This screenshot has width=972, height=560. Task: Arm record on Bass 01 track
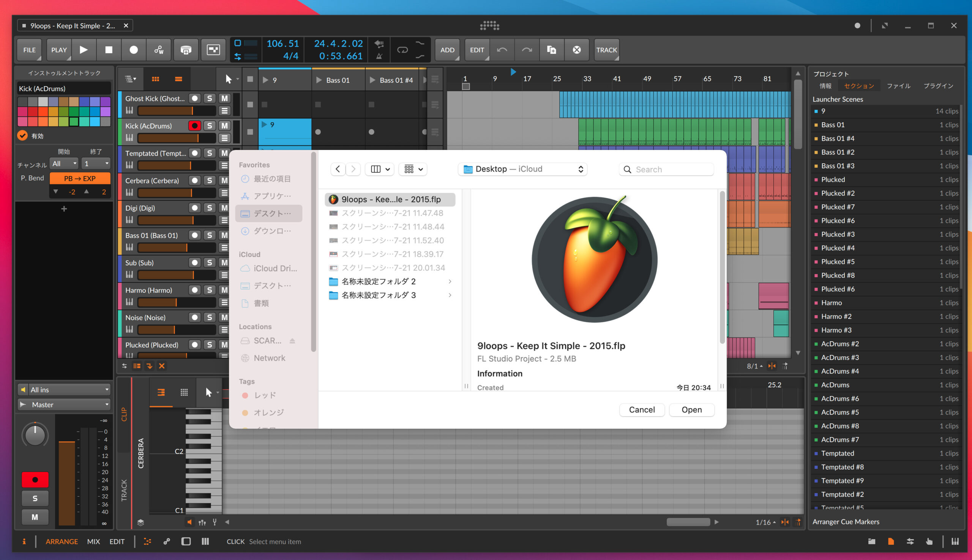(x=195, y=235)
